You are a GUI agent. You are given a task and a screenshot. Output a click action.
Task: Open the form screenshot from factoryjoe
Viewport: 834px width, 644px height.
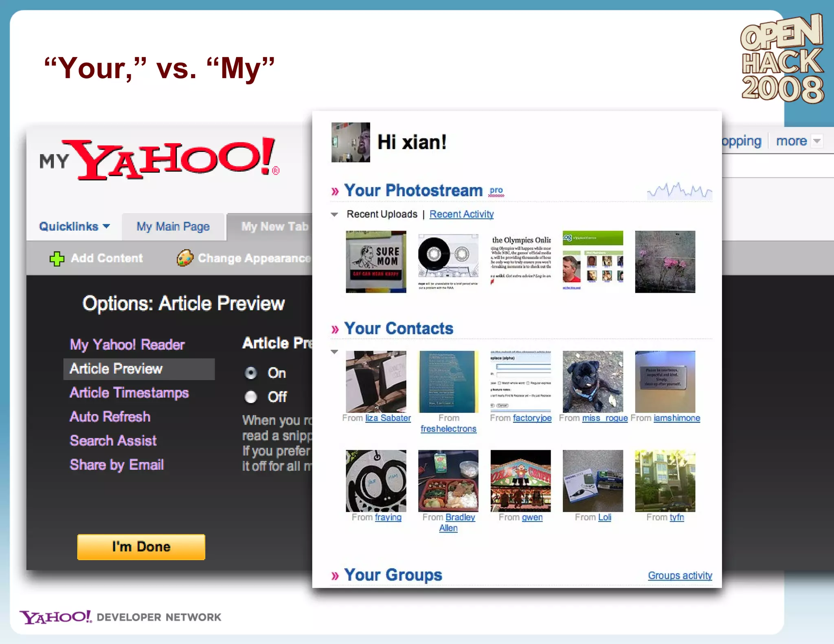coord(521,382)
